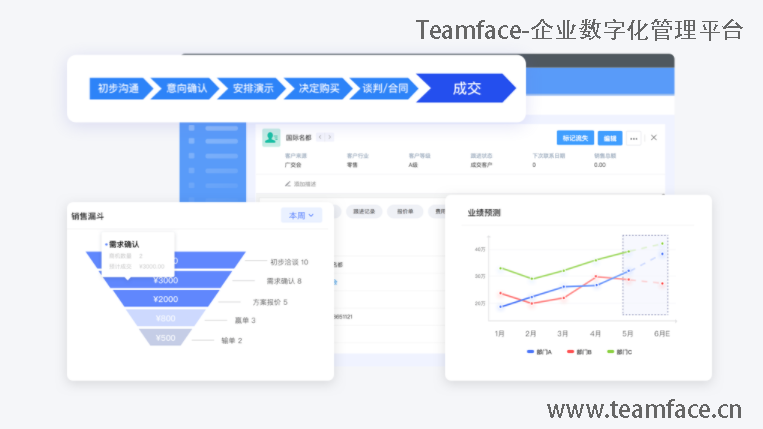Image resolution: width=763 pixels, height=429 pixels.
Task: Click the 4月 axis label
Action: 595,334
